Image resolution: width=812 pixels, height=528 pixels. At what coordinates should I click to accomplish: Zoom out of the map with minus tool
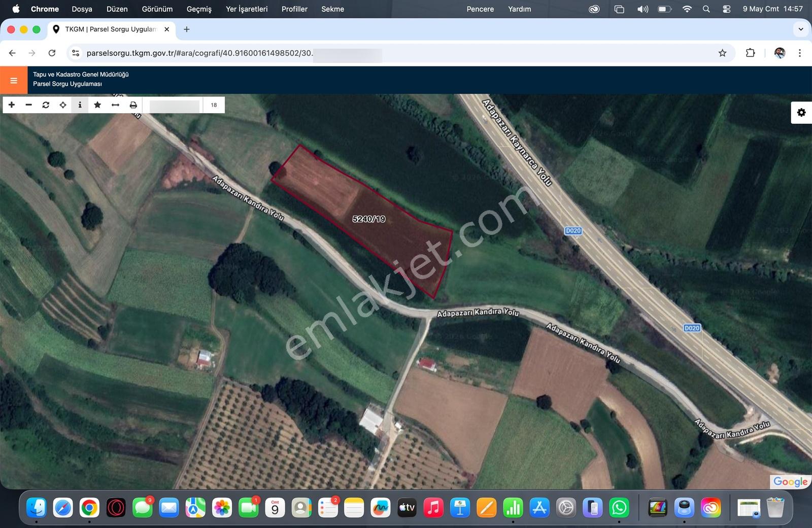(29, 105)
